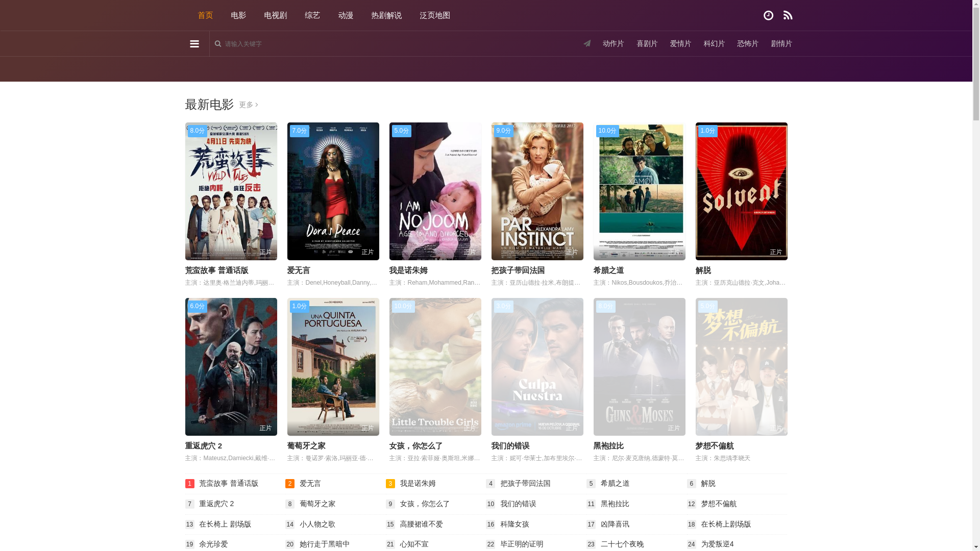Open the 热剧解说 menu item
Image resolution: width=980 pixels, height=551 pixels.
click(x=386, y=15)
